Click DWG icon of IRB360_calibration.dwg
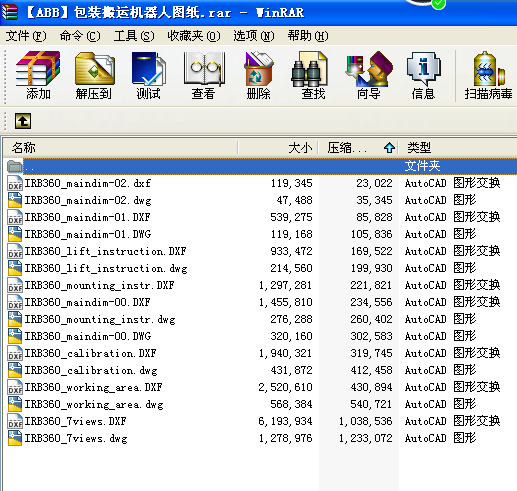 coord(15,370)
